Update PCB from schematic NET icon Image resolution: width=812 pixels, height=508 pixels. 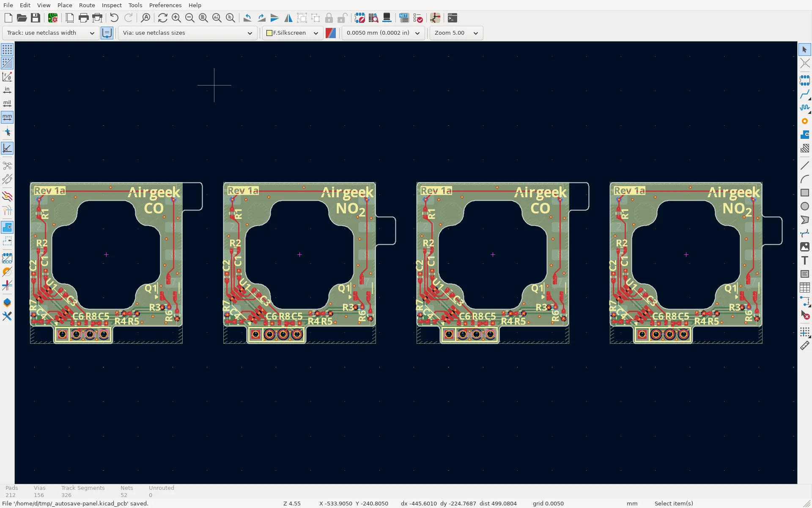click(x=404, y=18)
